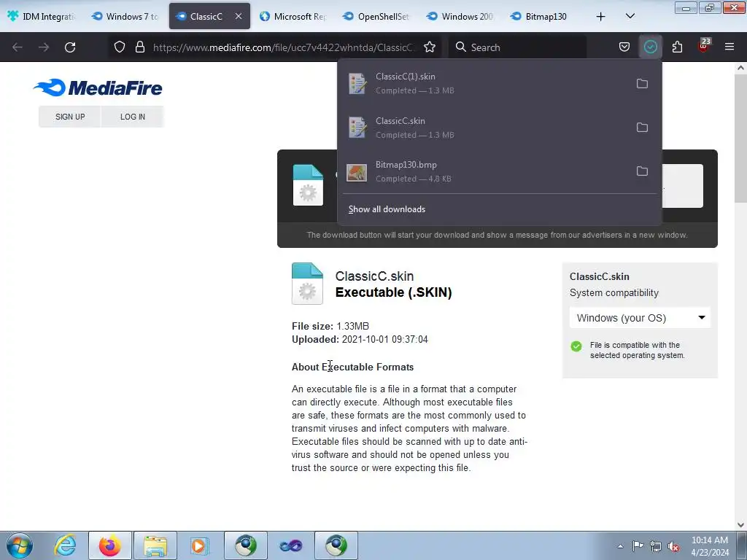Click the MediaFire logo
Image resolution: width=747 pixels, height=560 pixels.
[x=98, y=87]
